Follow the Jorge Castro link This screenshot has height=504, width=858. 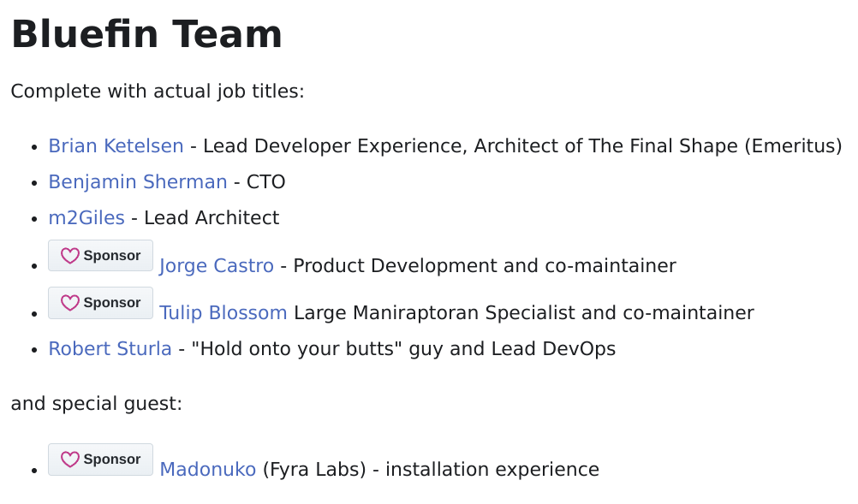(x=217, y=266)
